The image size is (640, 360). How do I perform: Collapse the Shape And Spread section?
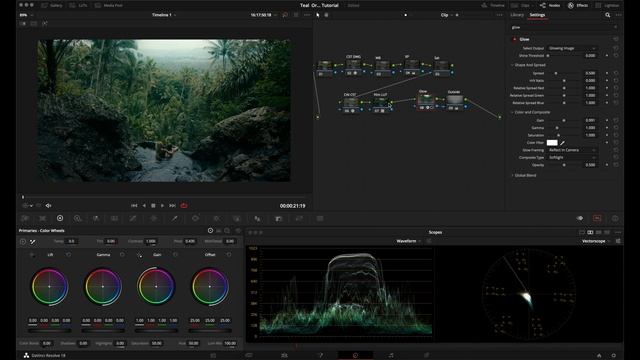tap(512, 65)
